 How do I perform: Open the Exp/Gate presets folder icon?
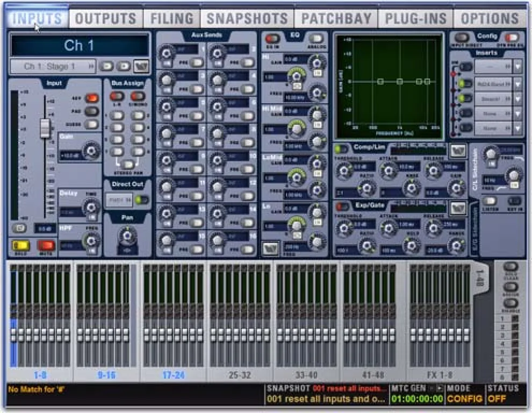[458, 209]
